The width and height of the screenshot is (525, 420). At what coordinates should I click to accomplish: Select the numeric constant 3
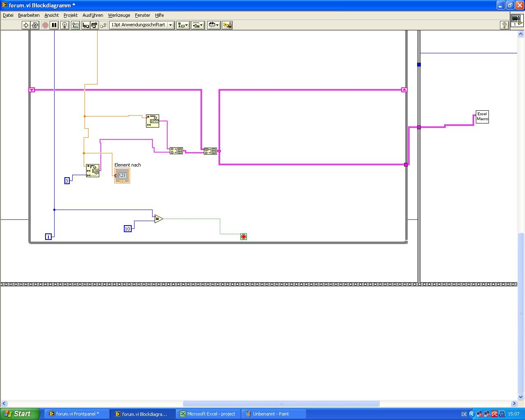pyautogui.click(x=67, y=181)
